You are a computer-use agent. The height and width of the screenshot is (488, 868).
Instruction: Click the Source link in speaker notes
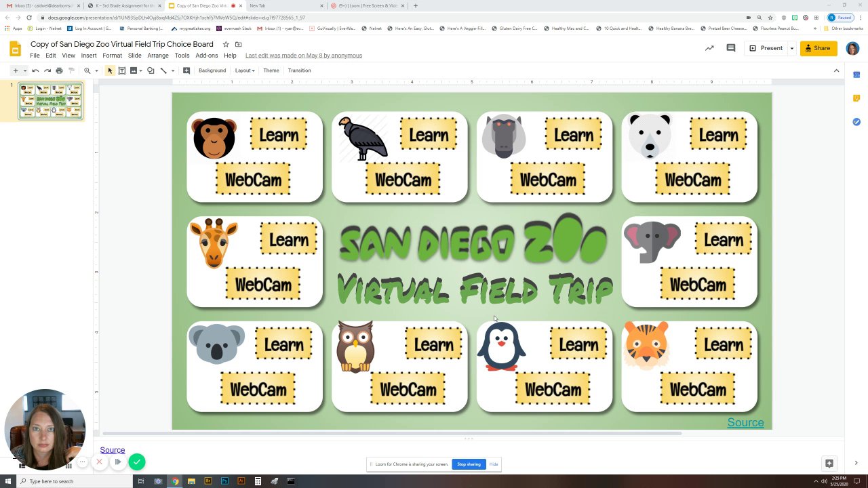click(x=113, y=450)
